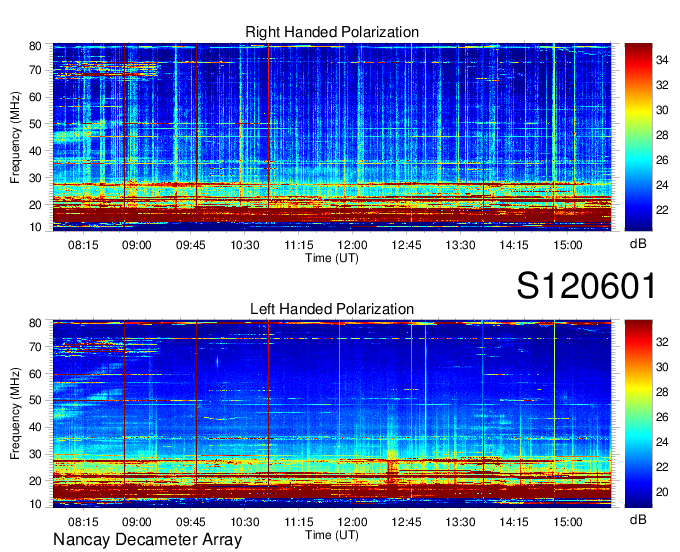The height and width of the screenshot is (552, 680).
Task: Click the 70 MHz tick on left-handed plot
Action: click(35, 347)
